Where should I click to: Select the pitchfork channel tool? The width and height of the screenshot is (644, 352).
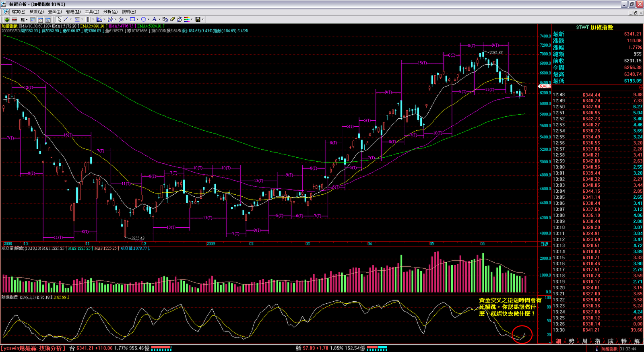click(x=110, y=19)
